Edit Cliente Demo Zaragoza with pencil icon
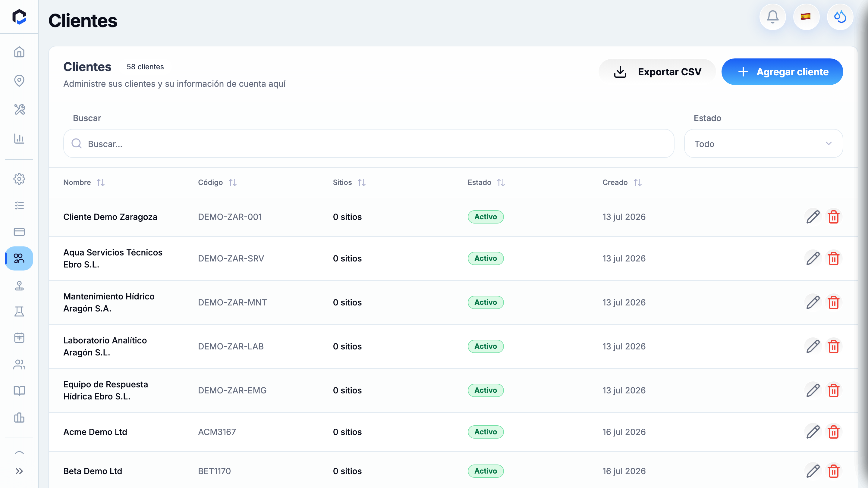868x488 pixels. 813,217
